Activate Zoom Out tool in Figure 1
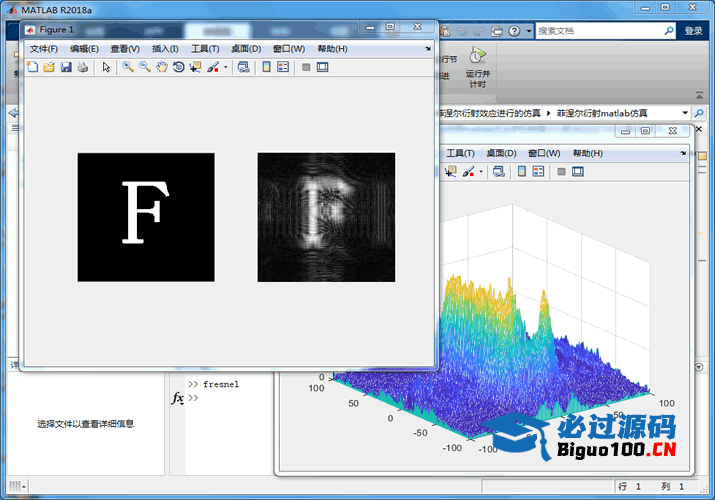Viewport: 715px width, 500px height. (x=145, y=67)
